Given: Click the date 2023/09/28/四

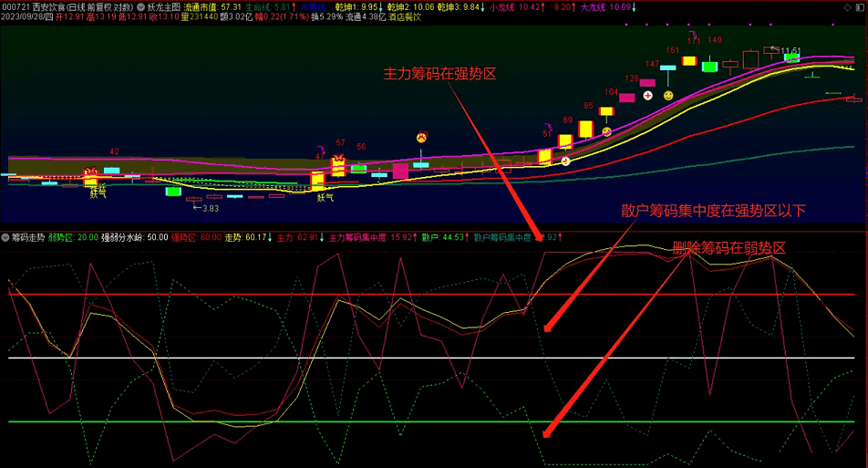Looking at the screenshot, I should 27,17.
